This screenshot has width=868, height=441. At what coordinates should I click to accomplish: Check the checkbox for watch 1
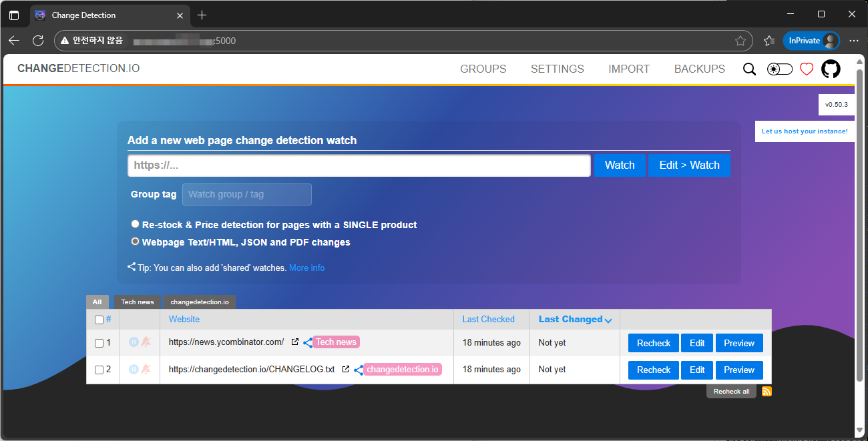(x=99, y=343)
